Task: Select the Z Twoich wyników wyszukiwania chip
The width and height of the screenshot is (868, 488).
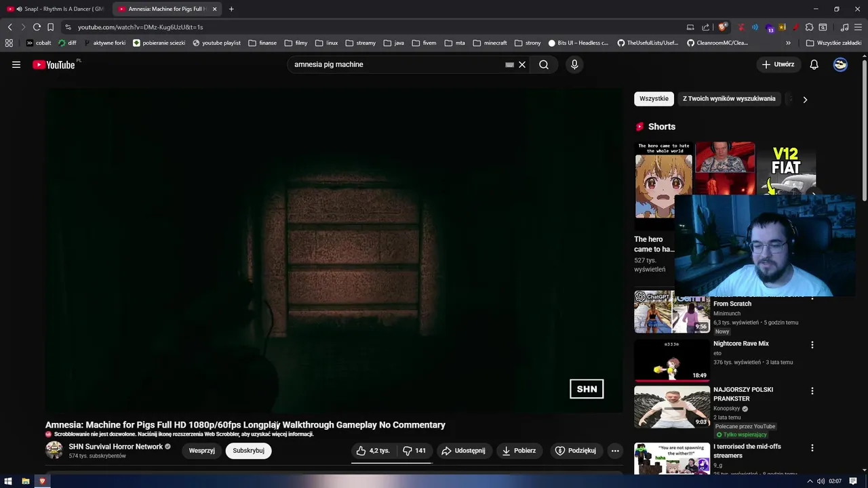Action: [729, 99]
